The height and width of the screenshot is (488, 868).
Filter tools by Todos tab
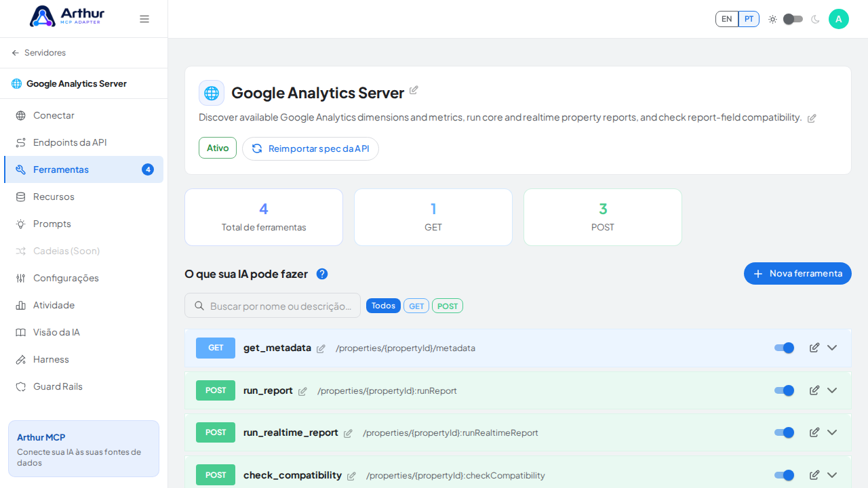383,306
